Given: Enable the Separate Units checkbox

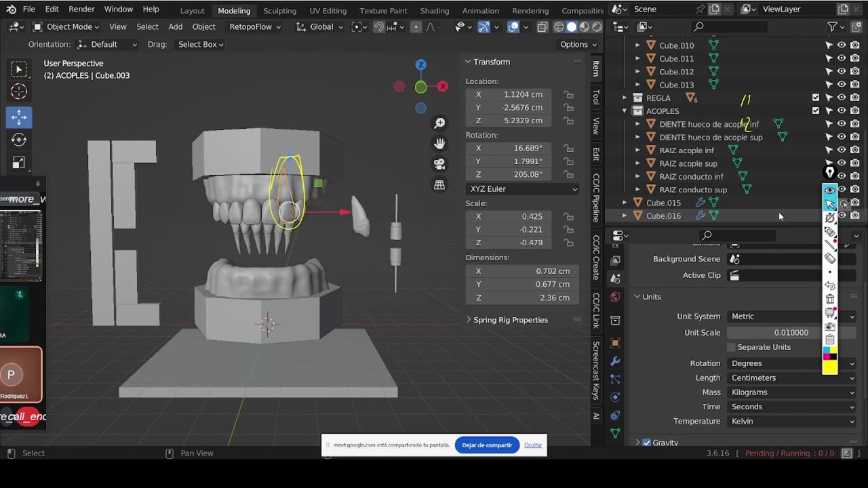Looking at the screenshot, I should (731, 347).
